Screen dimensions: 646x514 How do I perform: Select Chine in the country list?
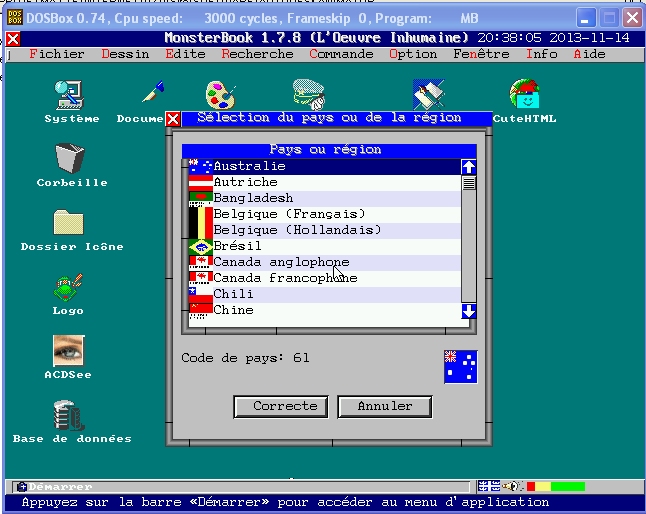[325, 311]
